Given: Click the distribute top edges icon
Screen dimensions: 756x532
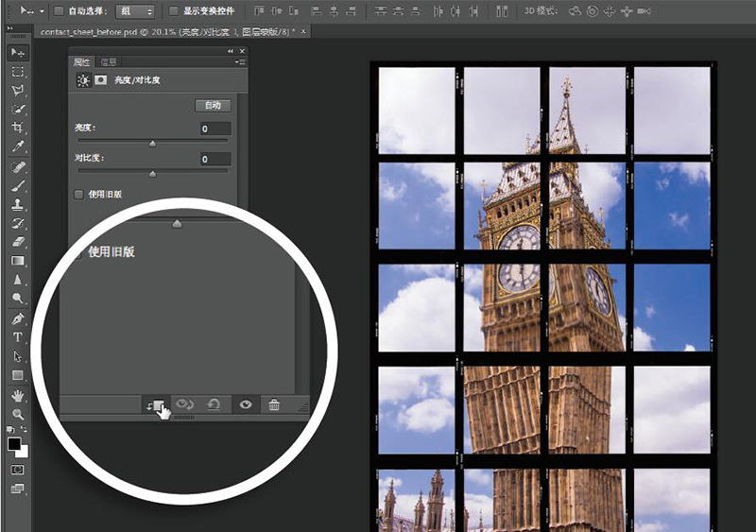Looking at the screenshot, I should coord(381,10).
